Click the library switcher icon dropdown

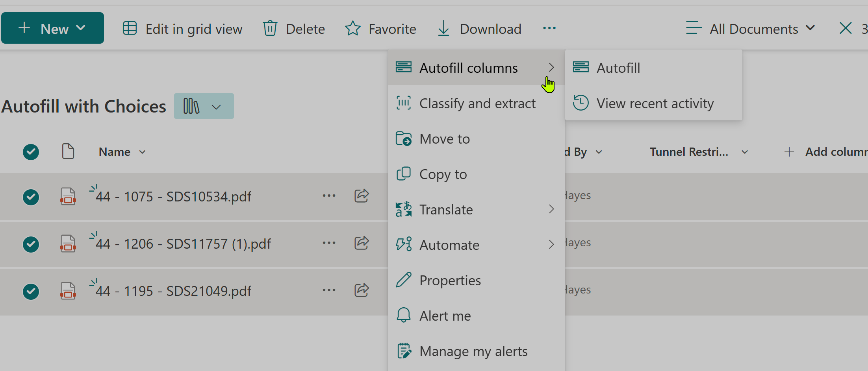click(204, 106)
